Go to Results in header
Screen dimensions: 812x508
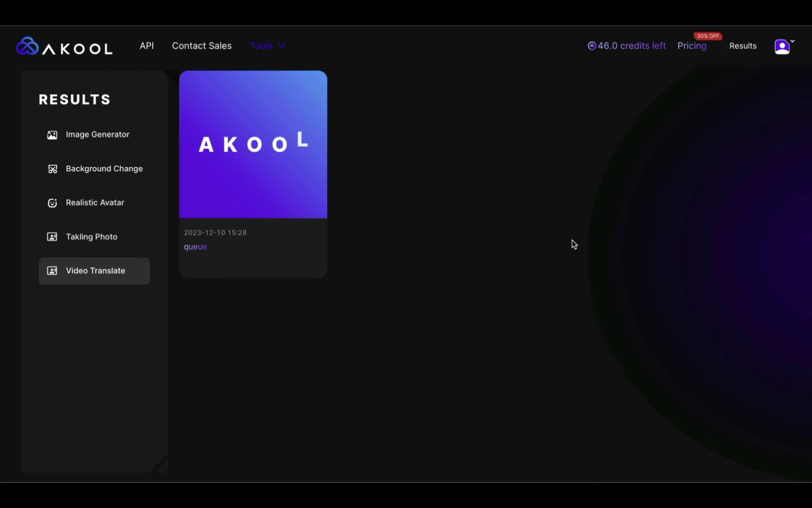click(743, 46)
